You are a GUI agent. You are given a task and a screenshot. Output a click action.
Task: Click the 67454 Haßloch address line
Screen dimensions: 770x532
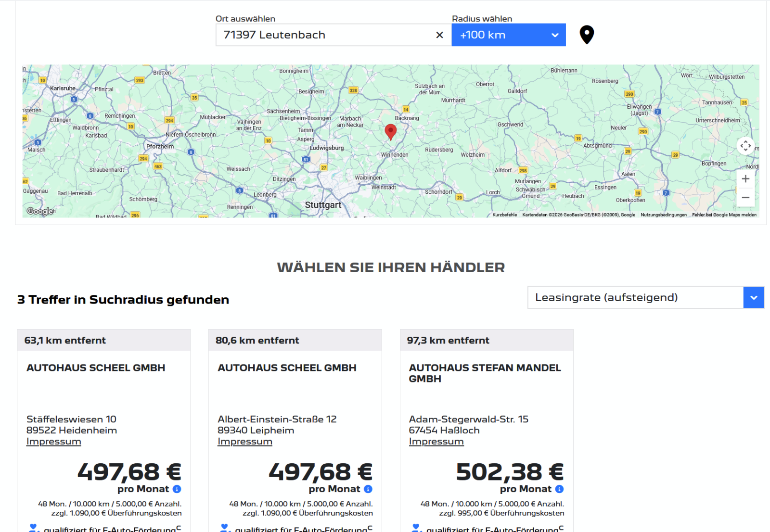click(x=444, y=431)
